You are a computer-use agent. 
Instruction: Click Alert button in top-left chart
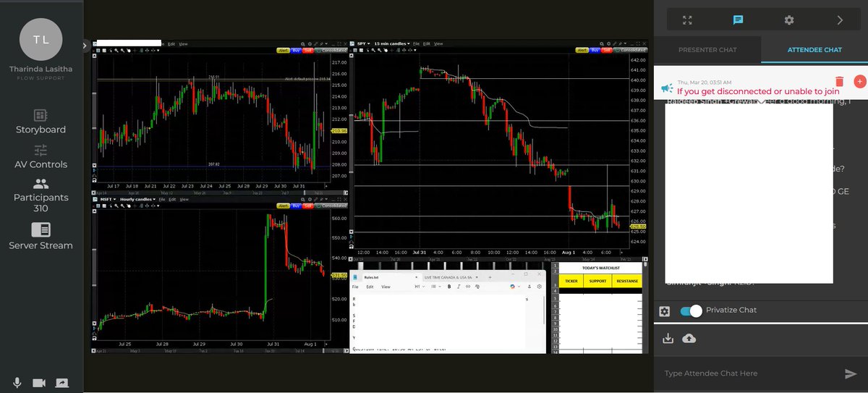(x=283, y=50)
